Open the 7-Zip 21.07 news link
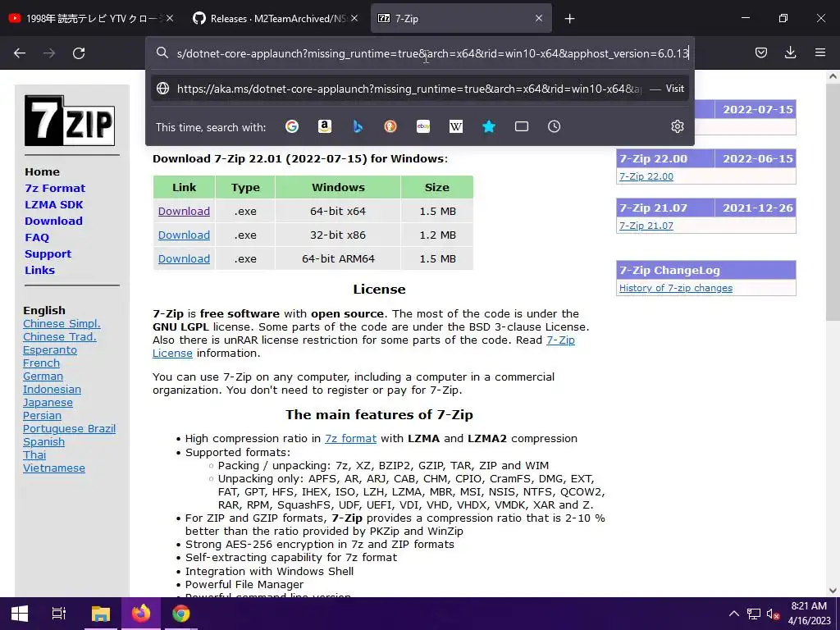The width and height of the screenshot is (840, 630). (646, 226)
